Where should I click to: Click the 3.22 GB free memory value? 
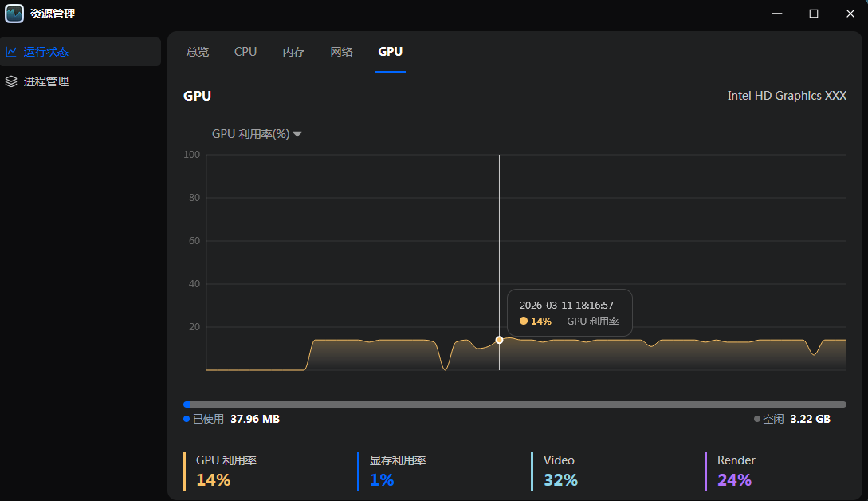(811, 419)
